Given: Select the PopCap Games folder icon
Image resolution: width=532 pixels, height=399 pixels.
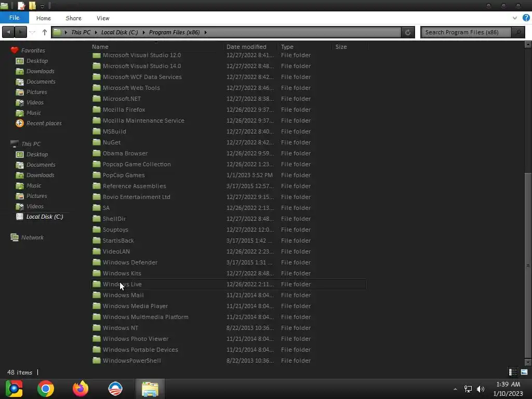Looking at the screenshot, I should 97,175.
